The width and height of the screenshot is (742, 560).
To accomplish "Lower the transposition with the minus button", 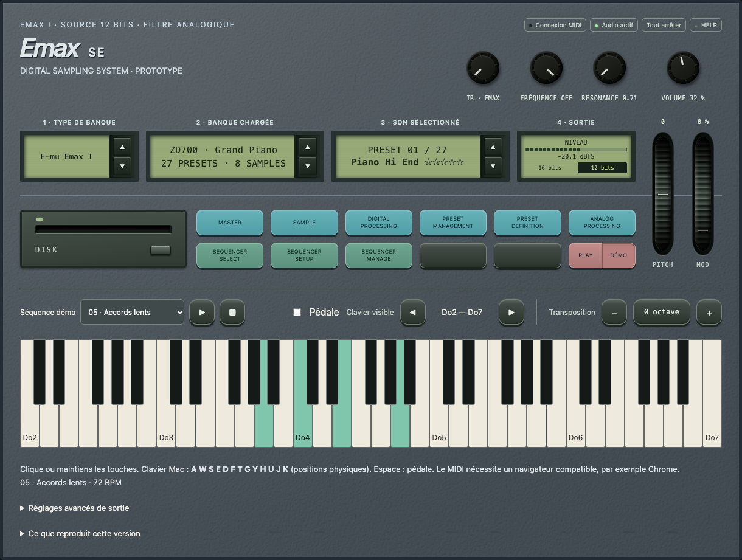I will click(x=614, y=313).
